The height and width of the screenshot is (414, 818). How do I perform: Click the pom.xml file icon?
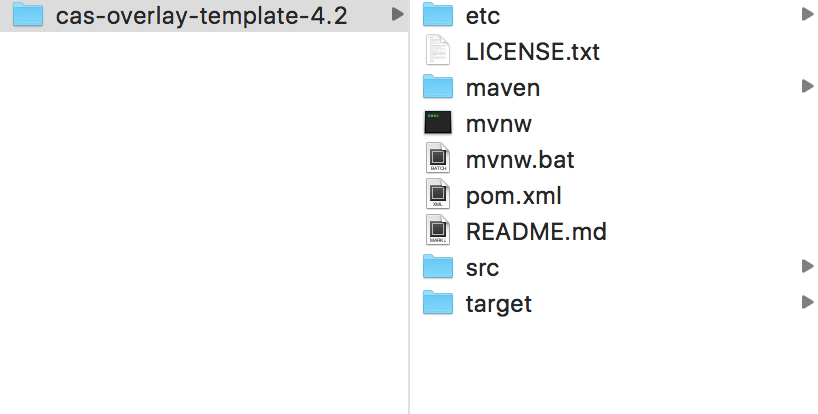439,195
